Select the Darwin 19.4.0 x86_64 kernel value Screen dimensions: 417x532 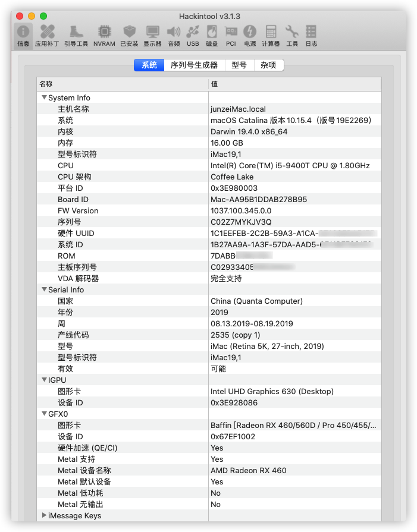tap(249, 131)
